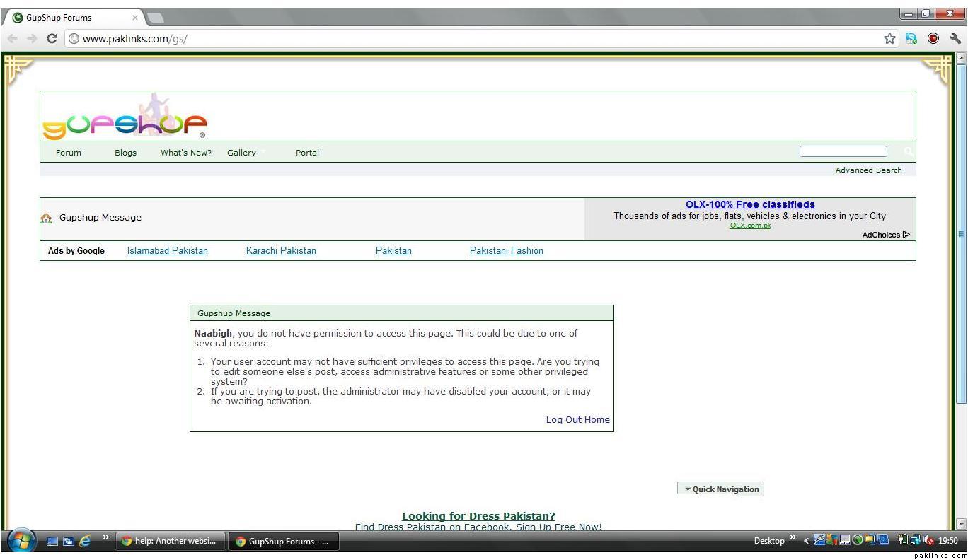Reload the page with the refresh icon
This screenshot has height=560, width=968.
click(x=52, y=39)
